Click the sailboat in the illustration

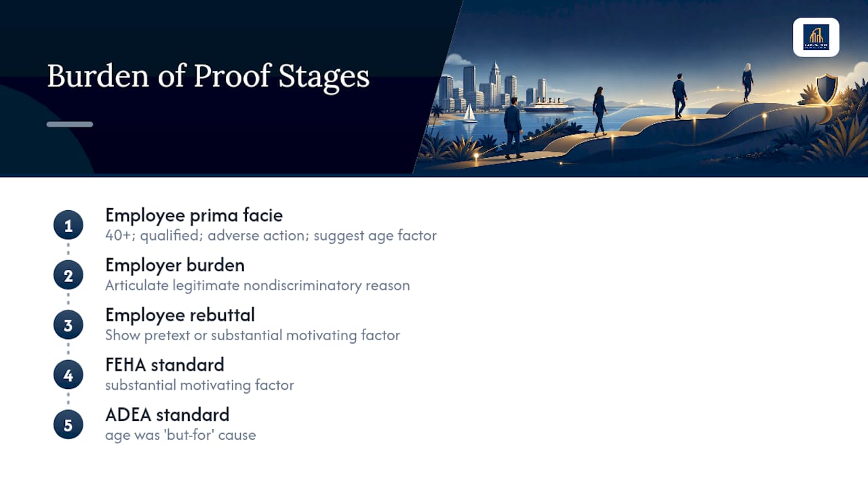point(469,113)
